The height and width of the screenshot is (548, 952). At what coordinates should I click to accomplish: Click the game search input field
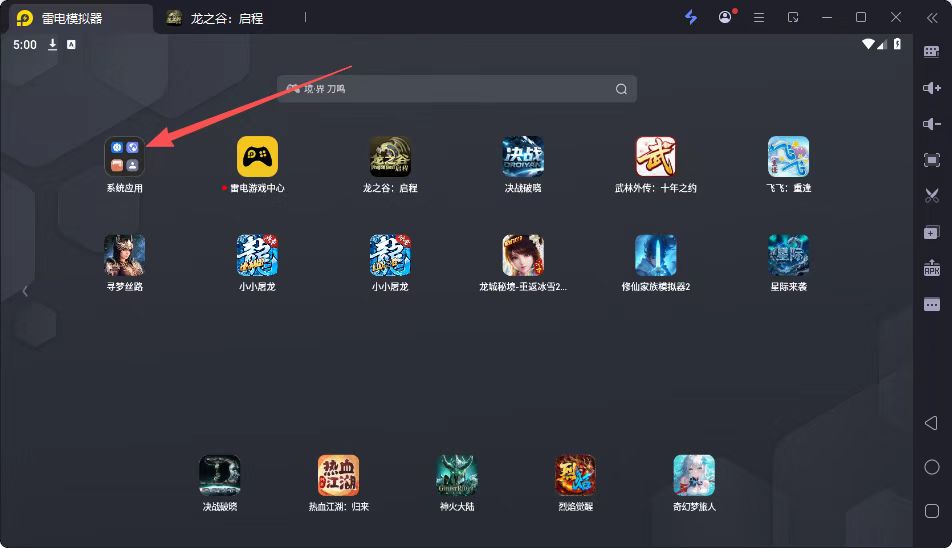[457, 89]
